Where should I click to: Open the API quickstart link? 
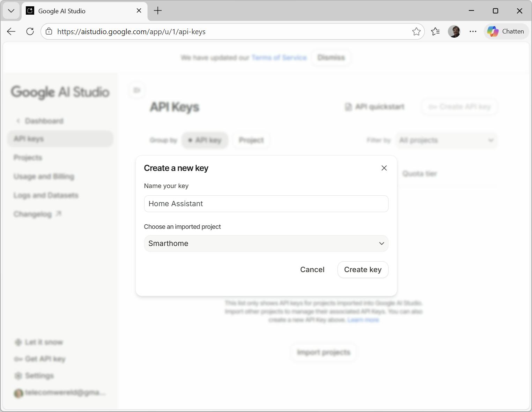(x=375, y=107)
